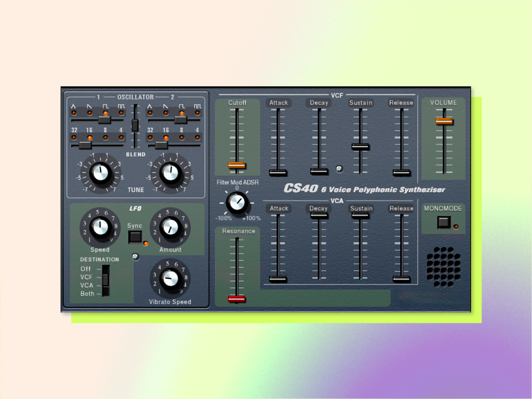Click Oscillator 1 waveform selector slider handle
This screenshot has width=532, height=399.
(x=104, y=120)
